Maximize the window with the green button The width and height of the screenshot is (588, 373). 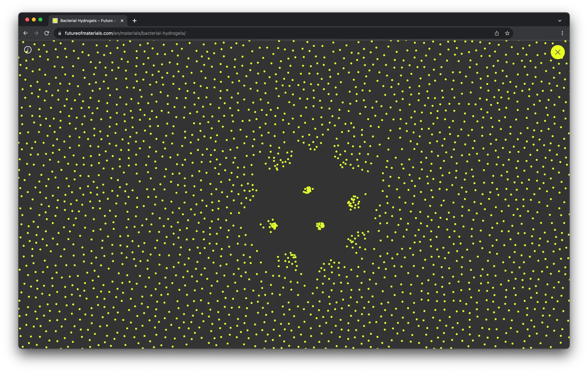click(40, 20)
